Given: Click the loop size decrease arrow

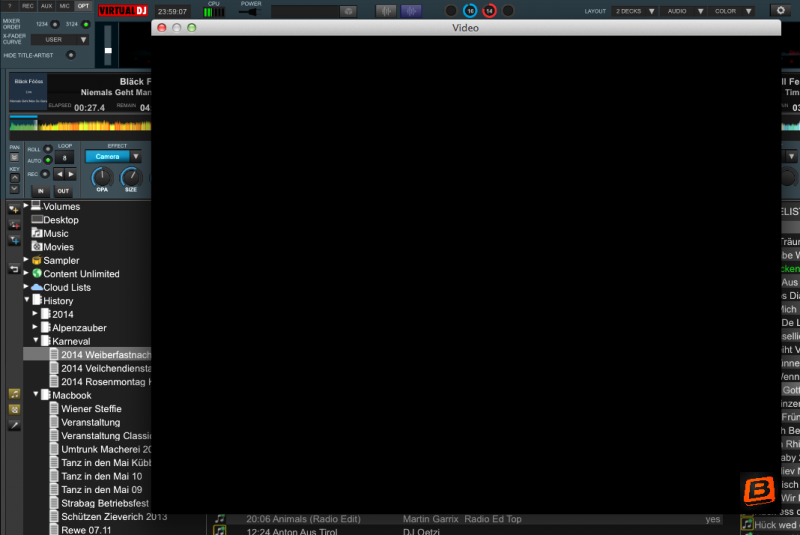Looking at the screenshot, I should point(58,174).
